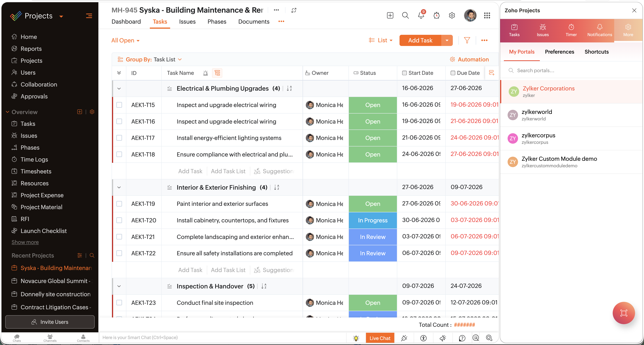Viewport: 644px width, 345px height.
Task: Open the search magnifier in top header
Action: pyautogui.click(x=405, y=15)
